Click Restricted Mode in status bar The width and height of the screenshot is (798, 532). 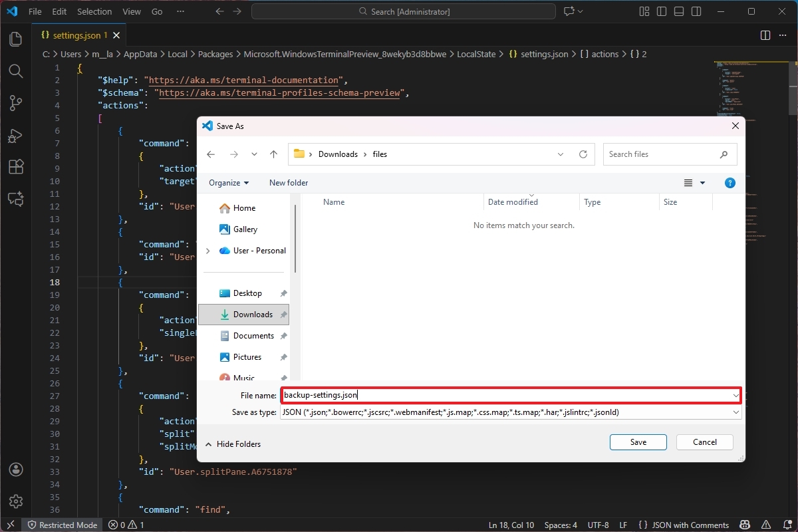pyautogui.click(x=62, y=525)
